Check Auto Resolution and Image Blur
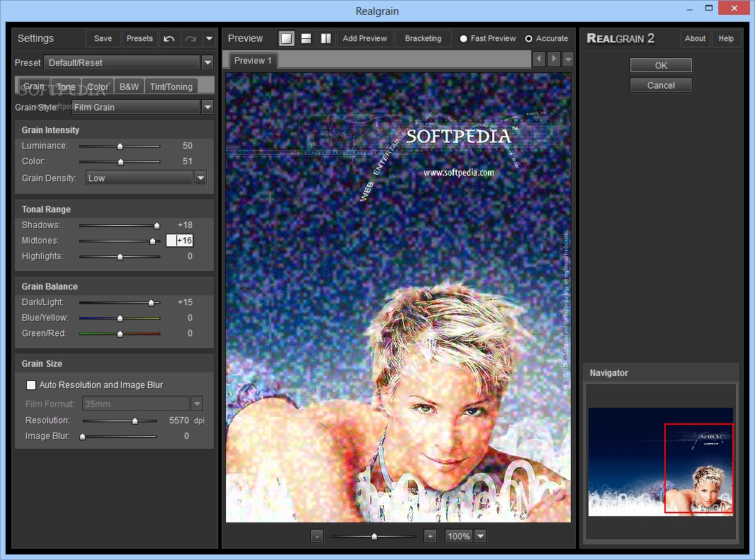The image size is (755, 560). 31,384
